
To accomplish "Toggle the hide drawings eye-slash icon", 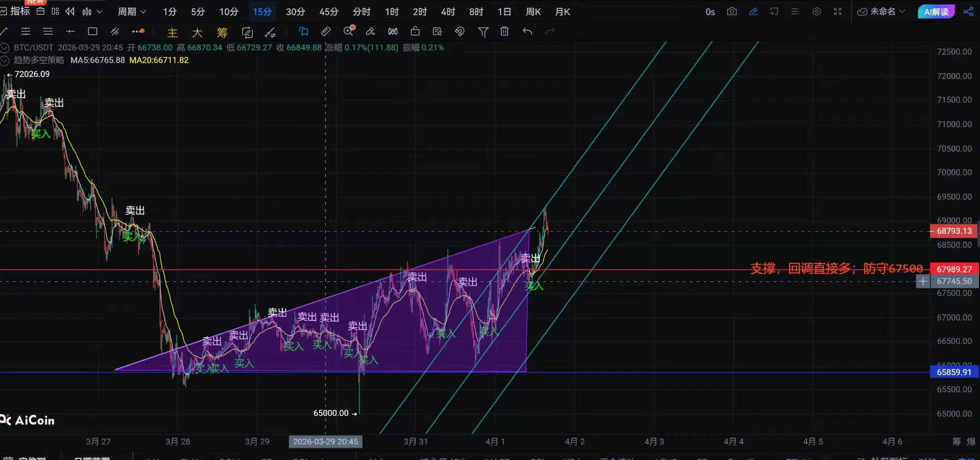I will 460,31.
